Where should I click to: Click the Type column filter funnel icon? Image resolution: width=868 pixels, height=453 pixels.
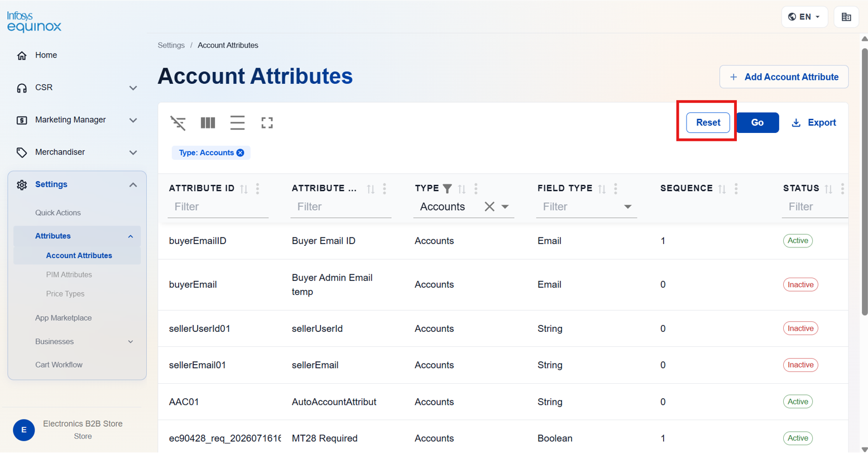(447, 189)
